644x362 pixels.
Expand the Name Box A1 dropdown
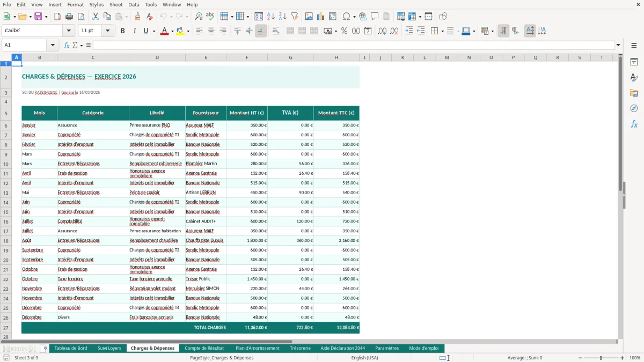pos(53,45)
